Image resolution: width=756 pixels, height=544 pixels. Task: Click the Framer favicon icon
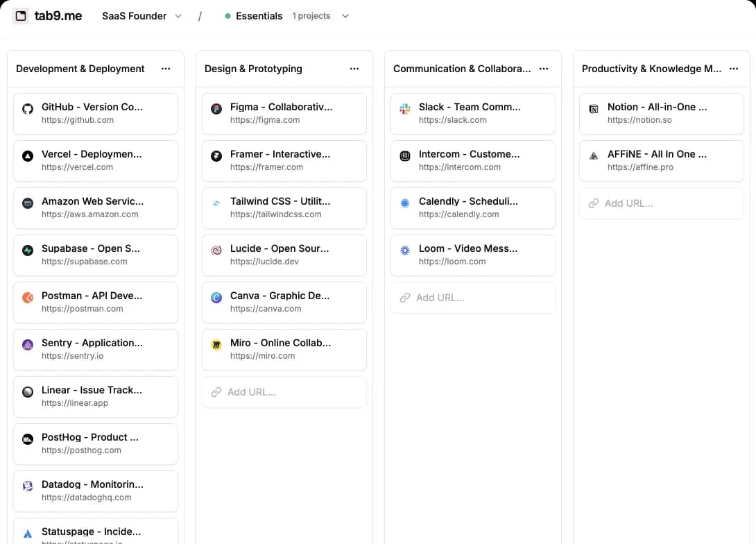(216, 155)
